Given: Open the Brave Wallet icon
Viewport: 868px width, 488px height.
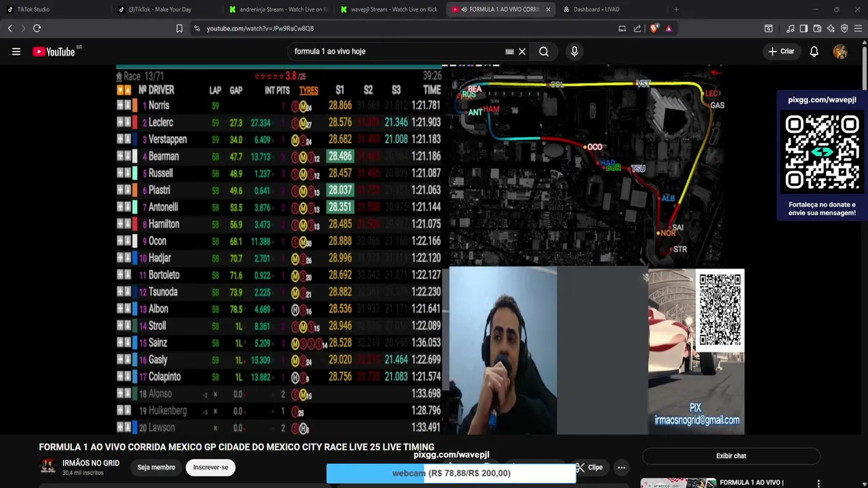Looking at the screenshot, I should (x=817, y=28).
